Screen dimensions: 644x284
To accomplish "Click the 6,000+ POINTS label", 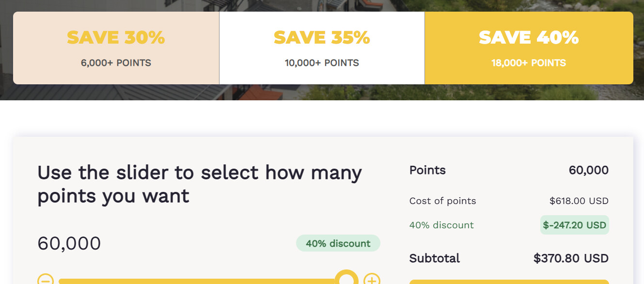I will pyautogui.click(x=116, y=63).
